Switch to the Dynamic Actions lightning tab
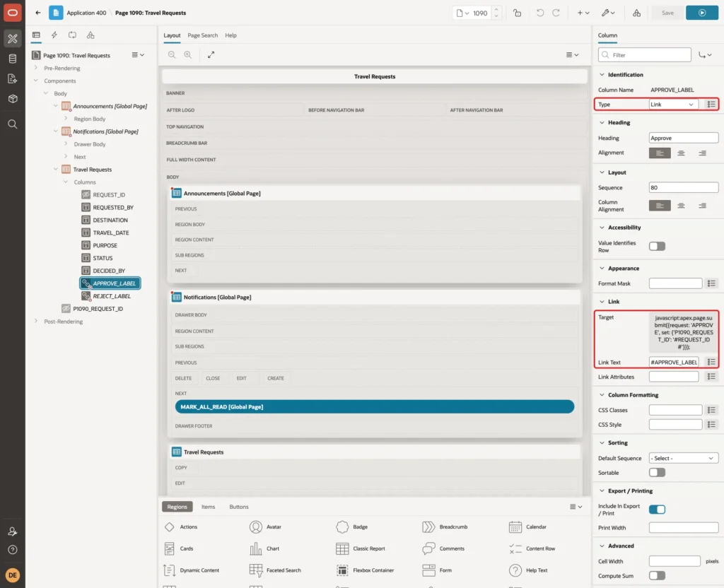The height and width of the screenshot is (588, 724). click(54, 35)
